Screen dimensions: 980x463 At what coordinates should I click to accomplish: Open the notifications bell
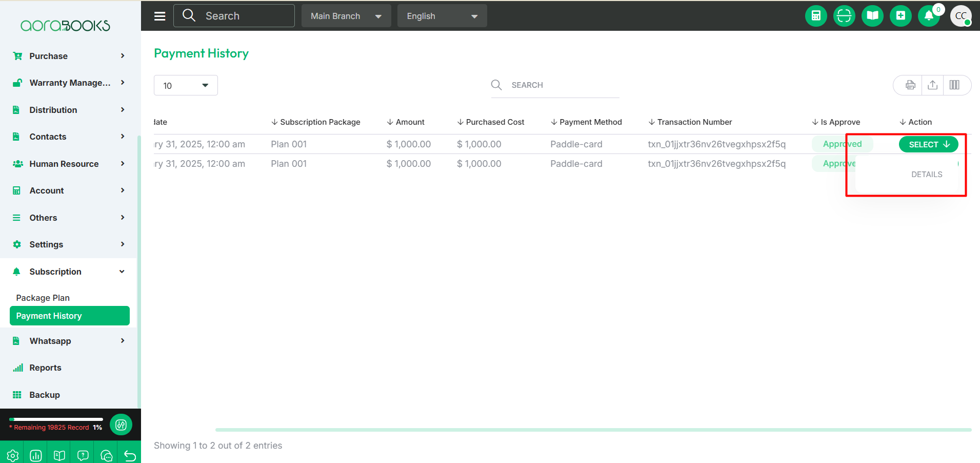tap(929, 16)
